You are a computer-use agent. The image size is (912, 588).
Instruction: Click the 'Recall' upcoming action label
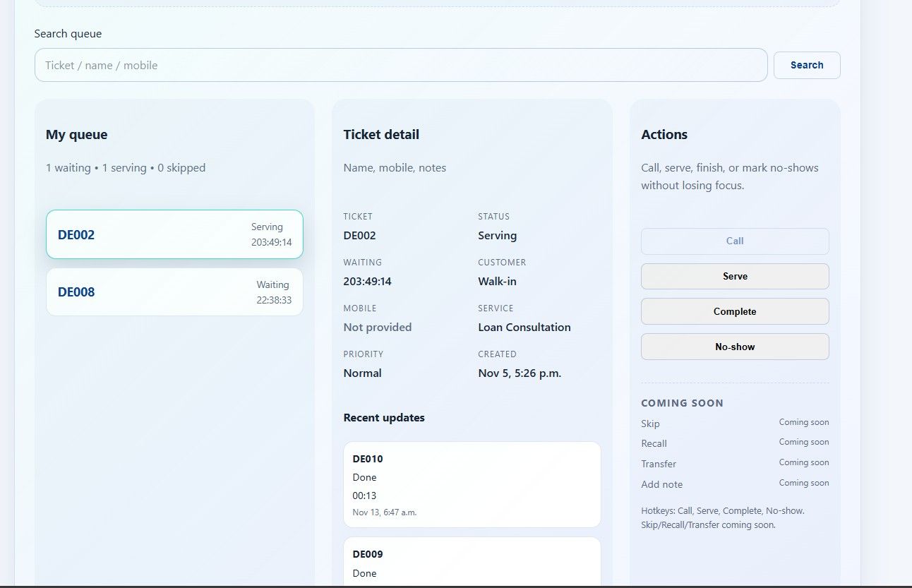click(654, 443)
